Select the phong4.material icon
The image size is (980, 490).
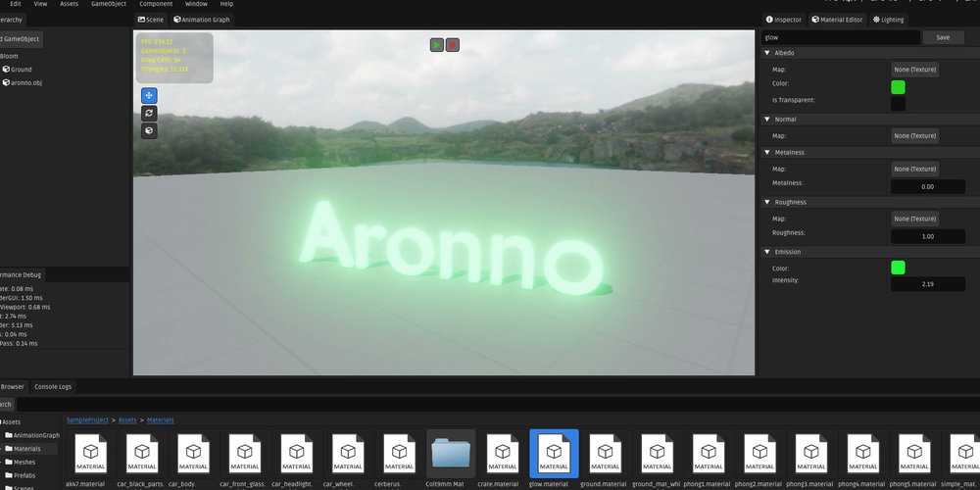(862, 454)
